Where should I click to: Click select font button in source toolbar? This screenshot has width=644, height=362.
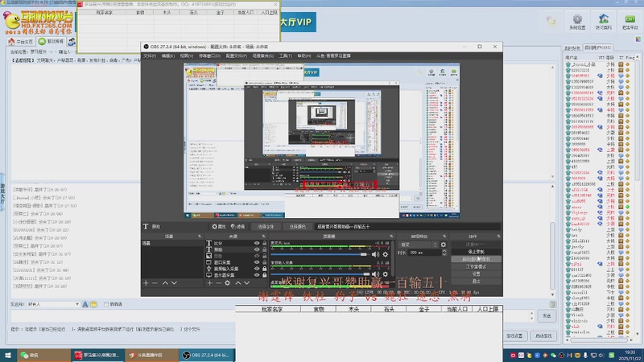[x=266, y=227]
